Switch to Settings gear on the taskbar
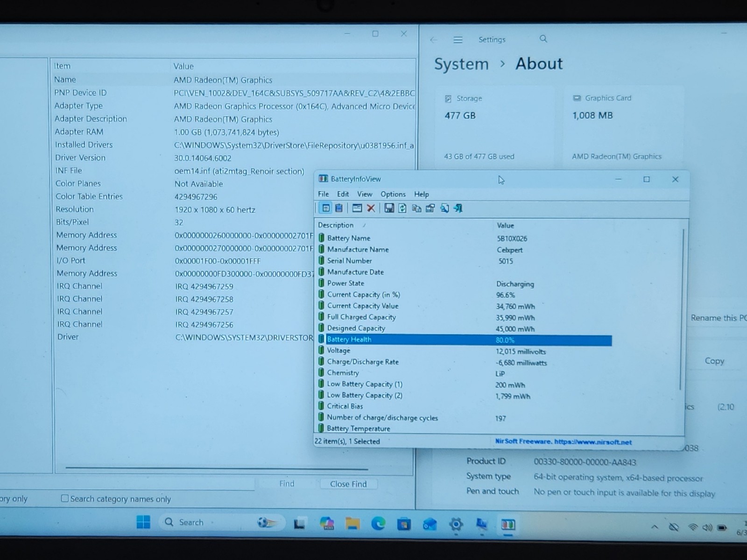This screenshot has width=747, height=560. coord(456,524)
